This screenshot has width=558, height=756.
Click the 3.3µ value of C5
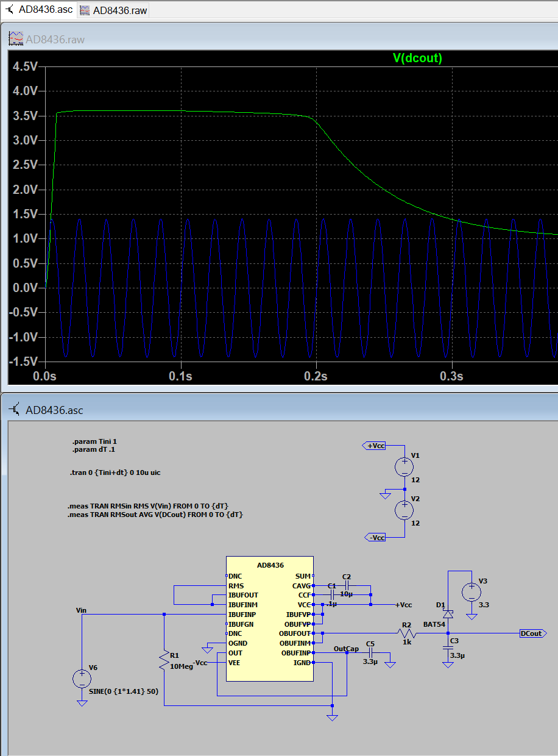click(370, 661)
